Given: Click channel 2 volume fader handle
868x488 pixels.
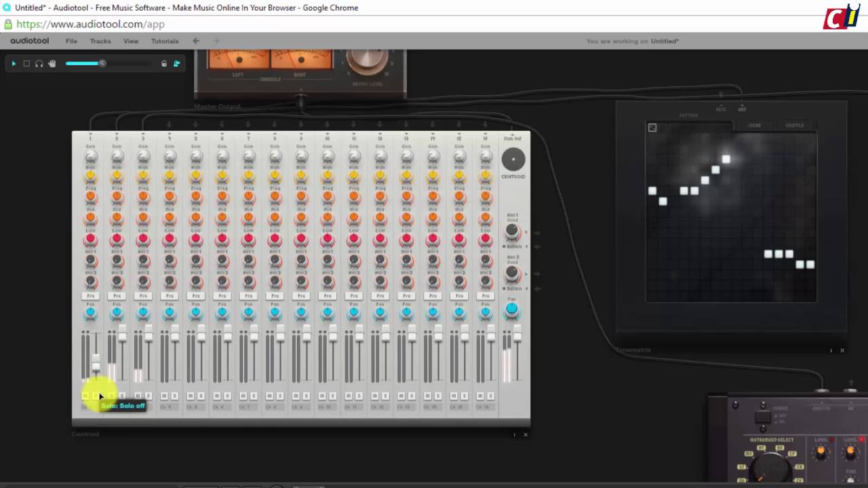Looking at the screenshot, I should tap(123, 333).
